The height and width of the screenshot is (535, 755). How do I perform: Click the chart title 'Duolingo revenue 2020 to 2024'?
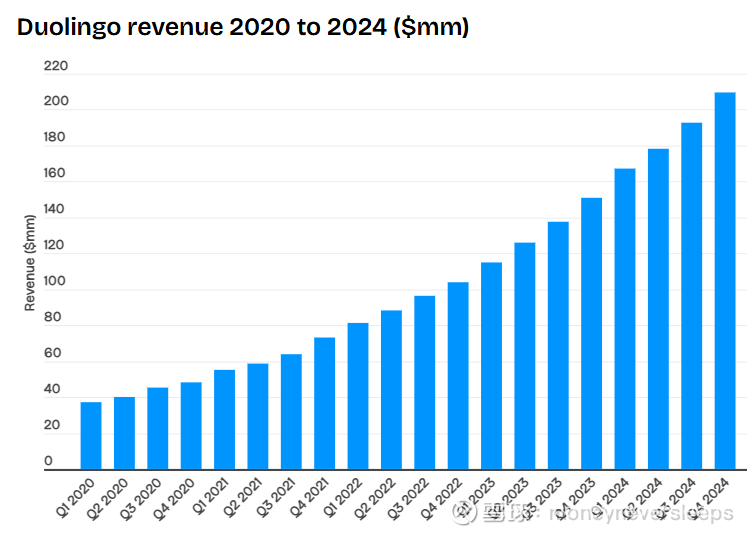(243, 27)
